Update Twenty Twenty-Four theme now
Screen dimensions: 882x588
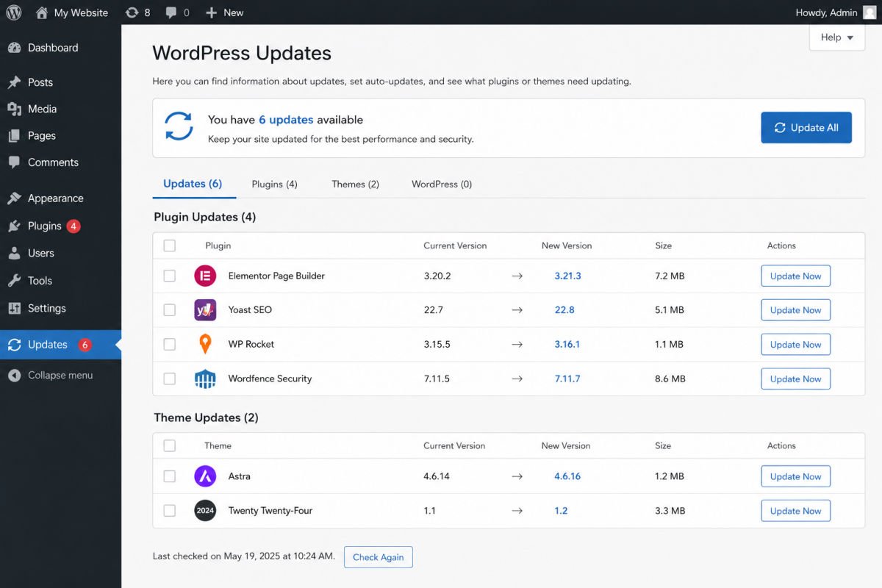(x=795, y=511)
